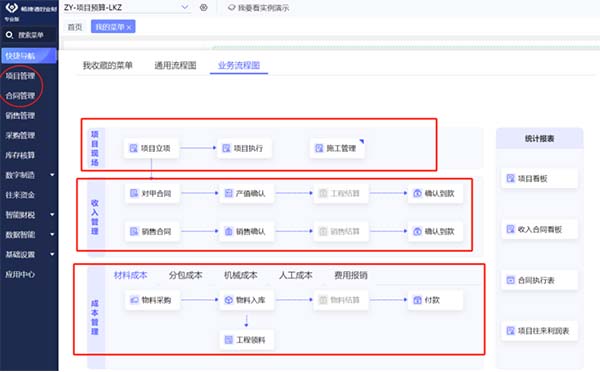
Task: Click the settings icon beside project dropdown
Action: point(204,7)
